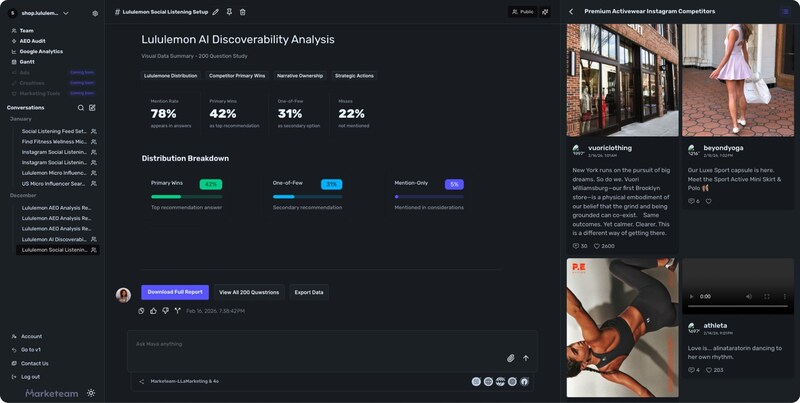This screenshot has width=800, height=403.
Task: Collapse the Instagram Competitors panel with back chevron
Action: 571,12
